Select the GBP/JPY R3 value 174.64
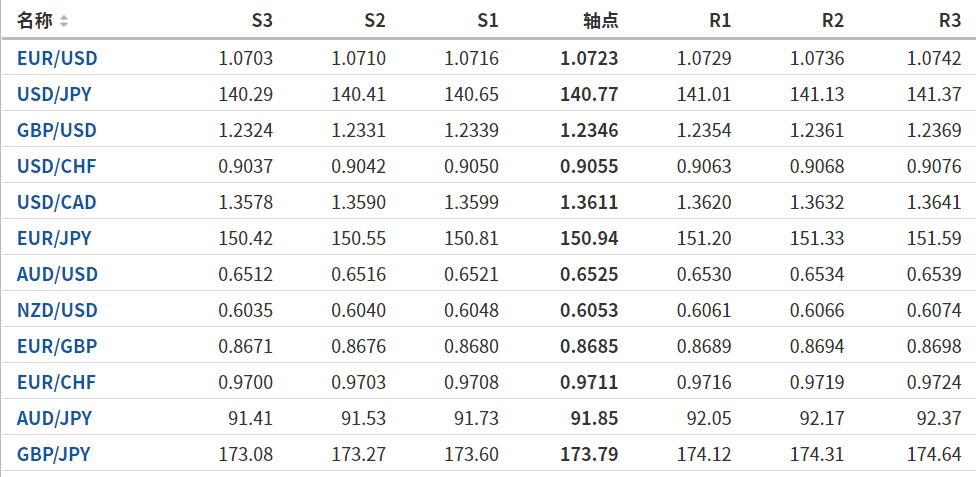Viewport: 976px width, 477px height. click(934, 454)
